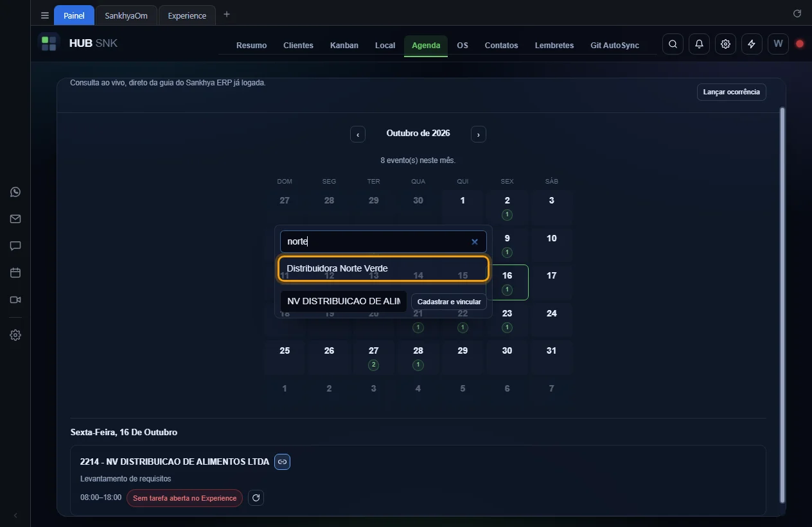Viewport: 812px width, 527px height.
Task: Click Sem tarefa aberta no Experience badge
Action: [x=184, y=498]
